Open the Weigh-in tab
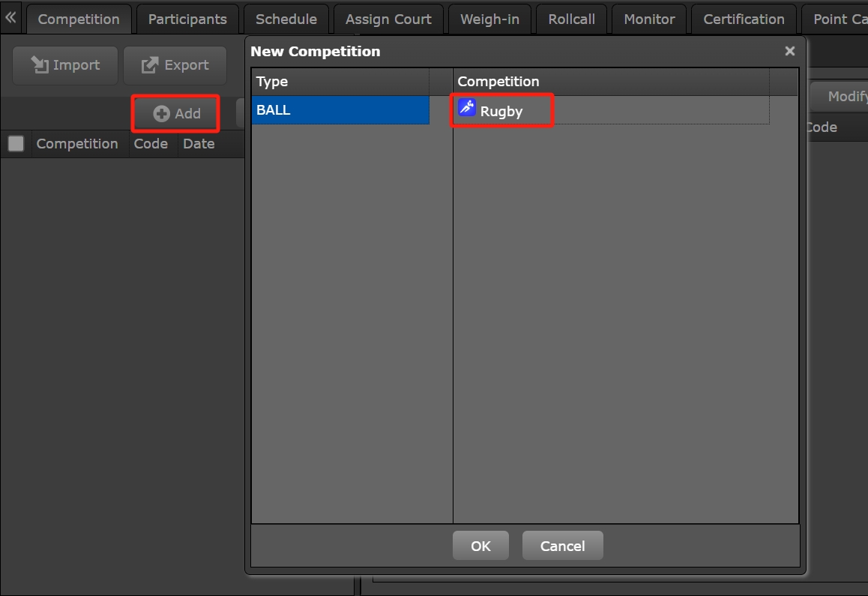 [489, 19]
